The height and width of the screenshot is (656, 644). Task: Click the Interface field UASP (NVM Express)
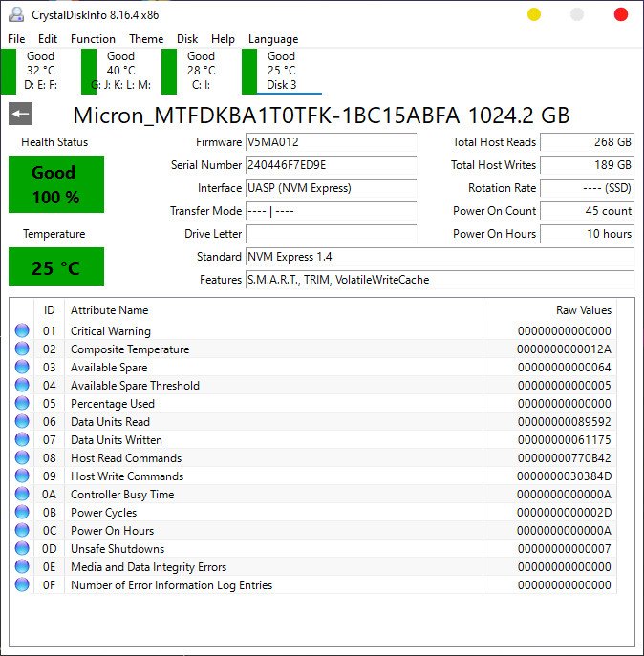pyautogui.click(x=331, y=188)
